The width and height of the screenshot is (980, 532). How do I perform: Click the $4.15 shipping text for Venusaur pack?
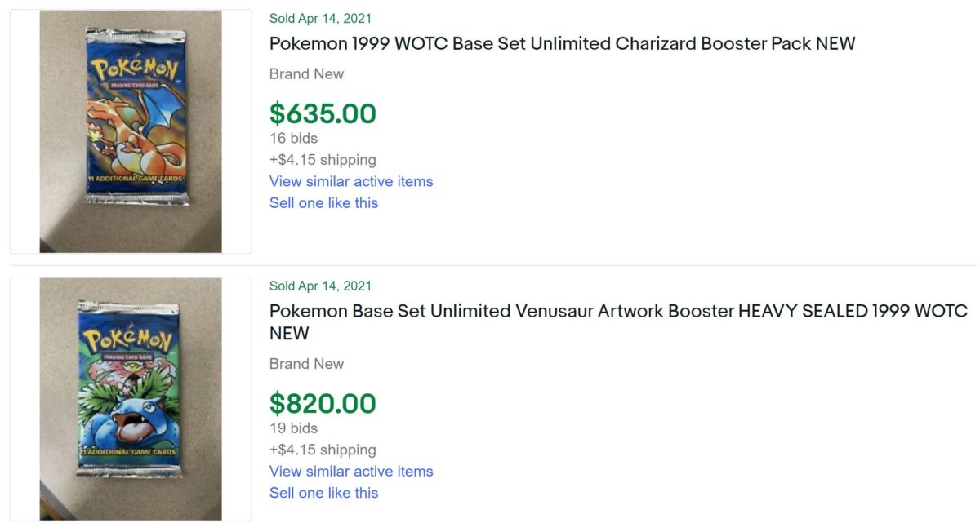click(322, 450)
